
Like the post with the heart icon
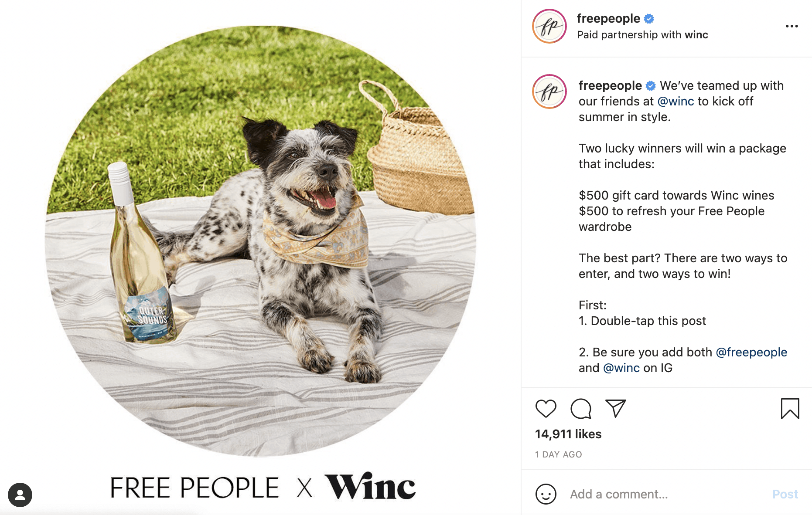pyautogui.click(x=546, y=409)
